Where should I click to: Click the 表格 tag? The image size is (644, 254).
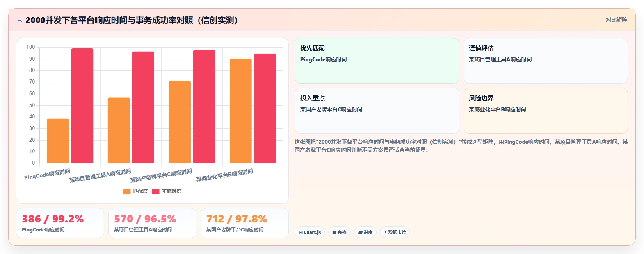click(x=339, y=232)
